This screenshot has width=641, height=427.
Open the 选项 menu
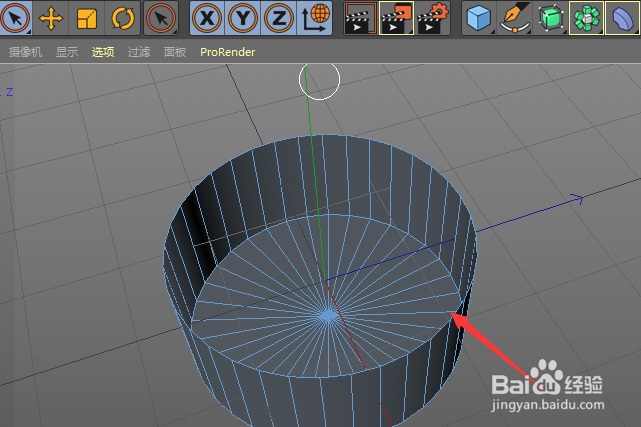(x=103, y=52)
